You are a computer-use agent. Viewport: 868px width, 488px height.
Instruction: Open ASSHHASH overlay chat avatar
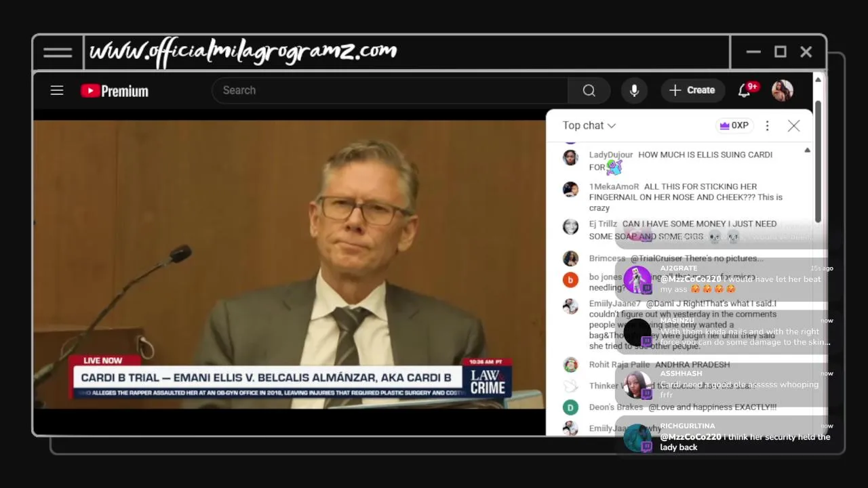(637, 385)
